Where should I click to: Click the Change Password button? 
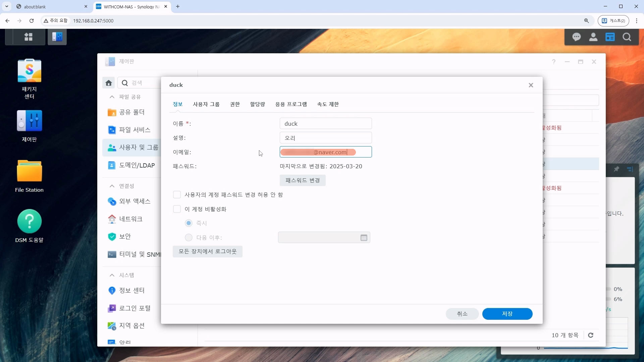tap(302, 180)
